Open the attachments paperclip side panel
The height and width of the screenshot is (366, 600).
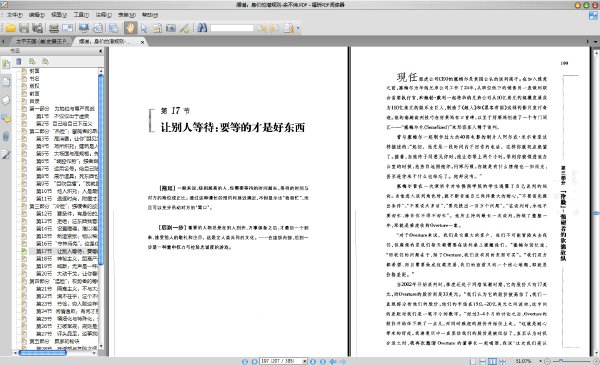click(6, 136)
